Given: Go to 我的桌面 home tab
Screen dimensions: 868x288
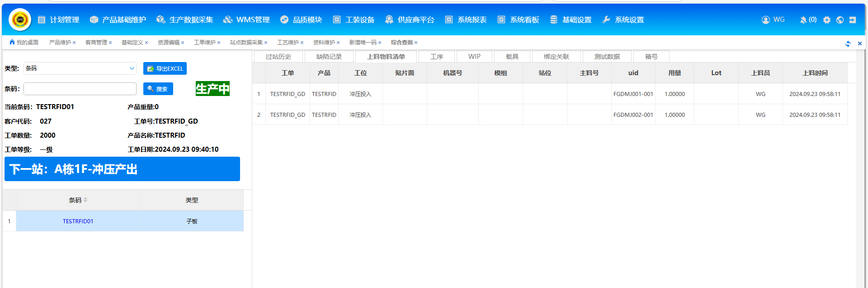Looking at the screenshot, I should (x=24, y=43).
